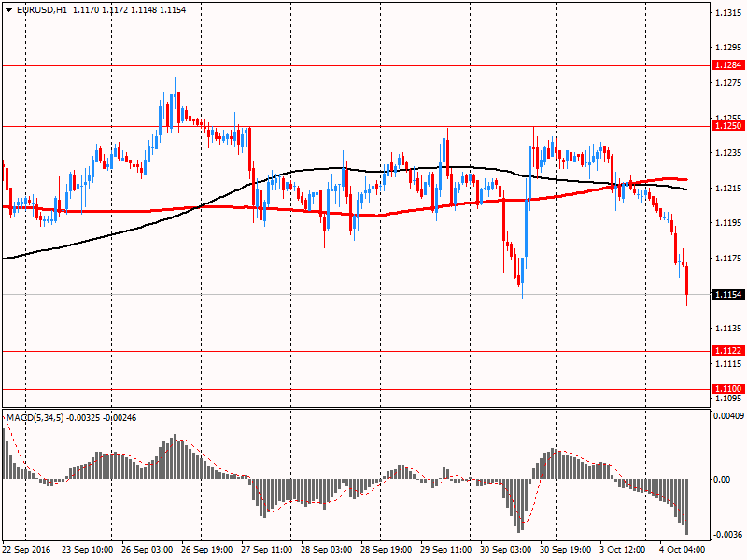
Task: Click the 1.1195 price scale value
Action: pos(728,223)
